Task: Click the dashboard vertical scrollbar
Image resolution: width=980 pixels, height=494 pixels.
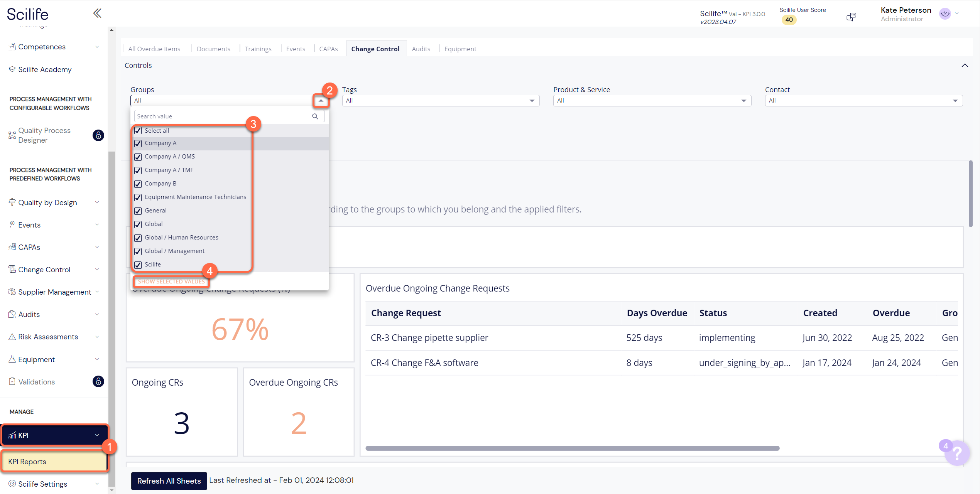Action: pyautogui.click(x=970, y=194)
